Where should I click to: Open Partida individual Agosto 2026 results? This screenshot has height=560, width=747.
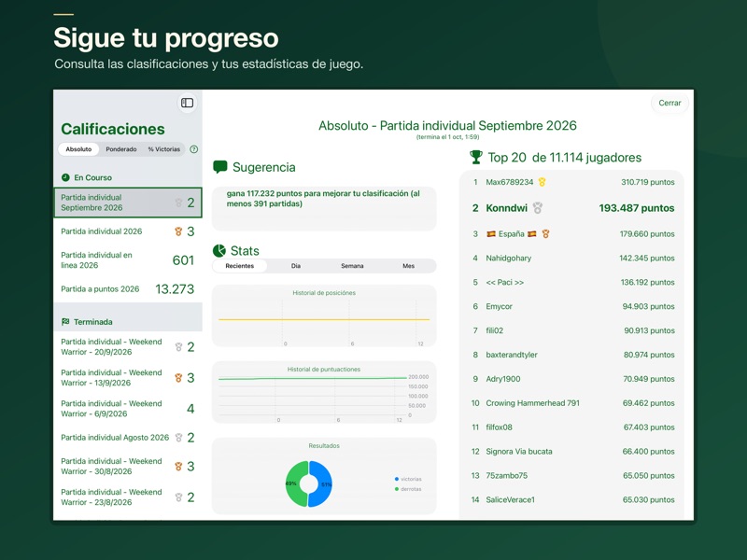[x=128, y=438]
